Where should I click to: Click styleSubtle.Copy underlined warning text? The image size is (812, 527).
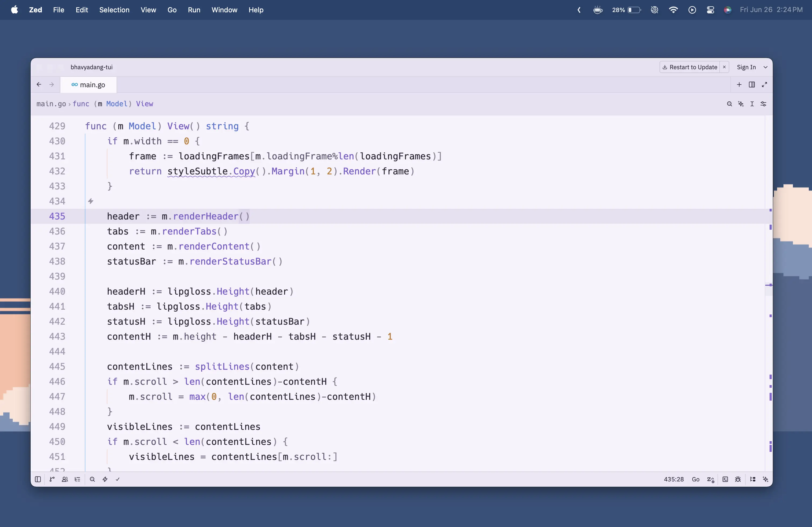pos(211,171)
